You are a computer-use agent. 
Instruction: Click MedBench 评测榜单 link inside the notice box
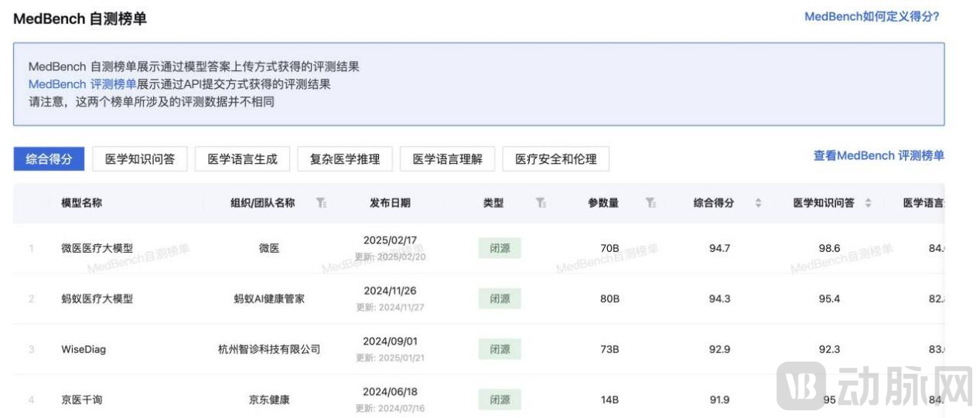pos(82,84)
